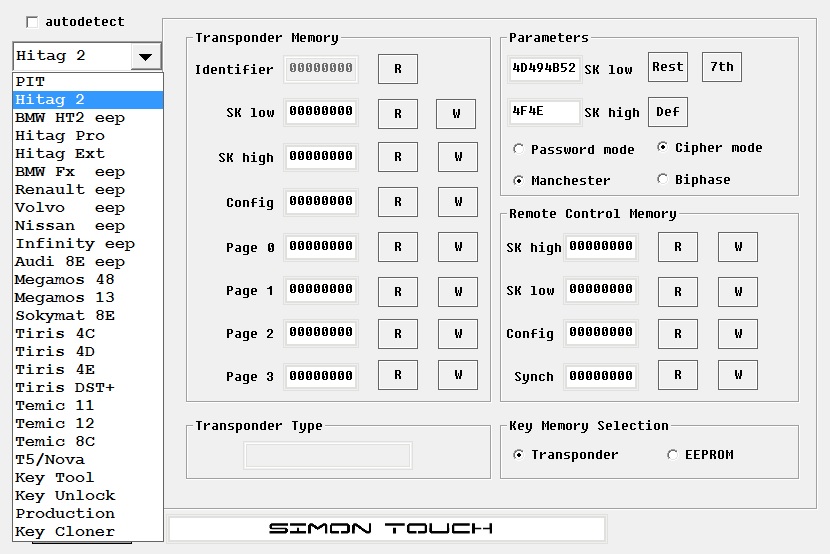Write Page 0
Screen dimensions: 830x554
click(x=458, y=247)
